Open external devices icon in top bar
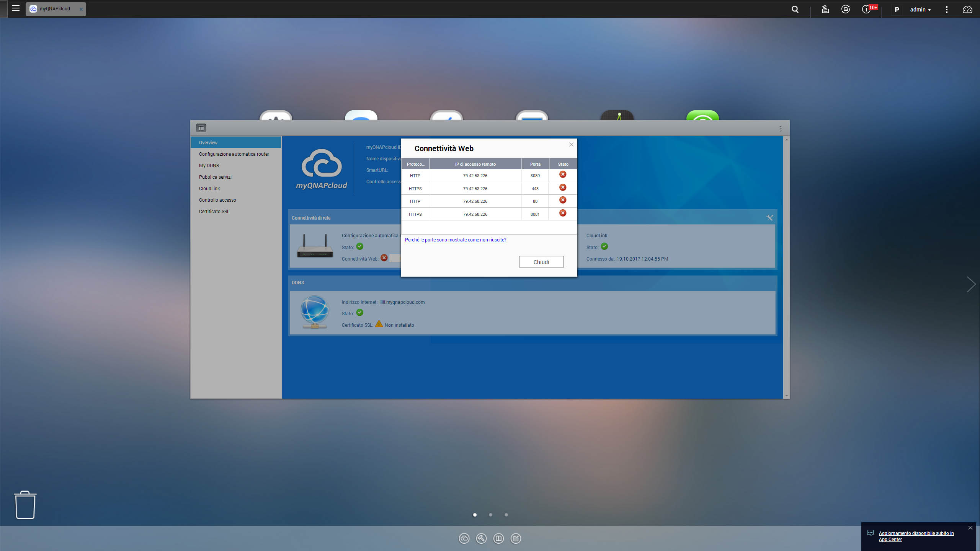The height and width of the screenshot is (551, 980). 846,10
